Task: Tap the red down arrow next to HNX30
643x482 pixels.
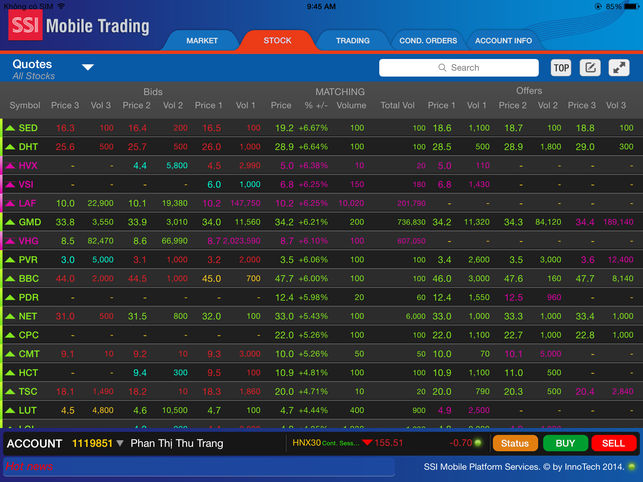Action: click(x=368, y=442)
